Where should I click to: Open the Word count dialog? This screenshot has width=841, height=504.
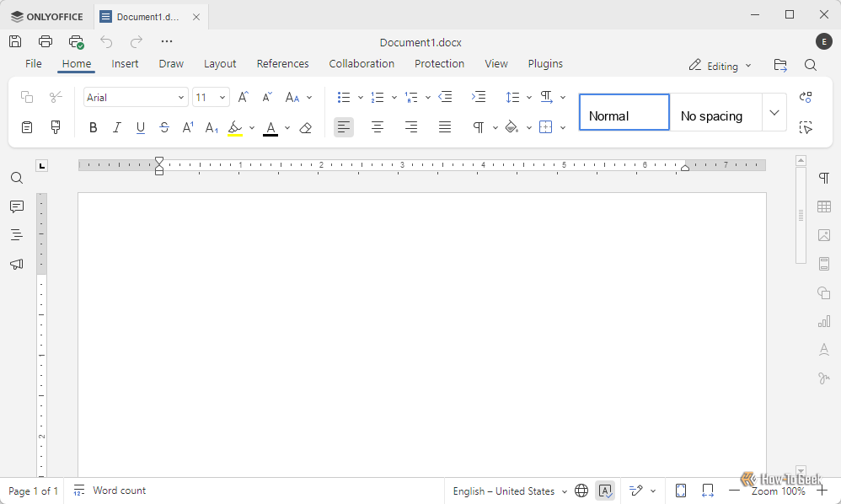coord(109,491)
